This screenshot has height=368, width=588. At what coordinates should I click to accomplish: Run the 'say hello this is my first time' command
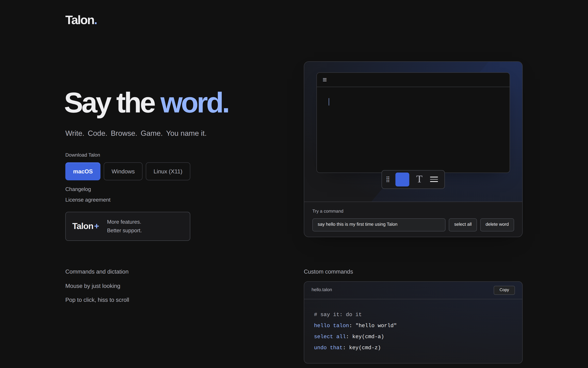(379, 224)
